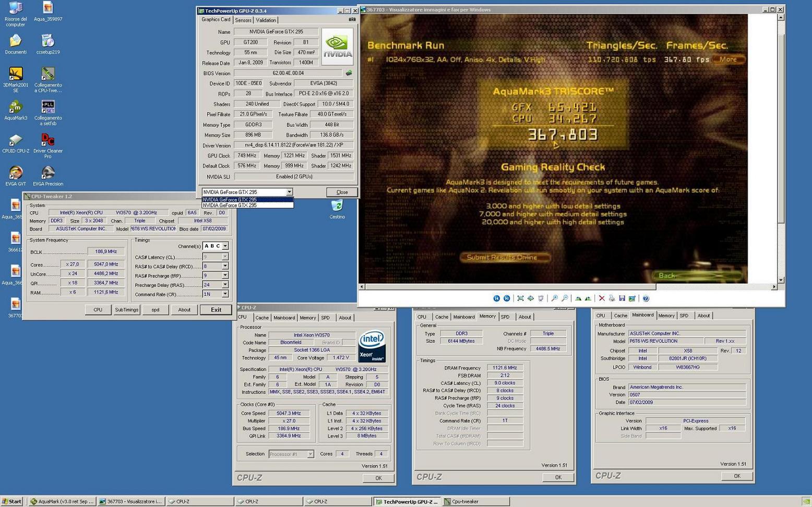The image size is (812, 507).
Task: Select EVGA Precision desktop icon
Action: 48,176
